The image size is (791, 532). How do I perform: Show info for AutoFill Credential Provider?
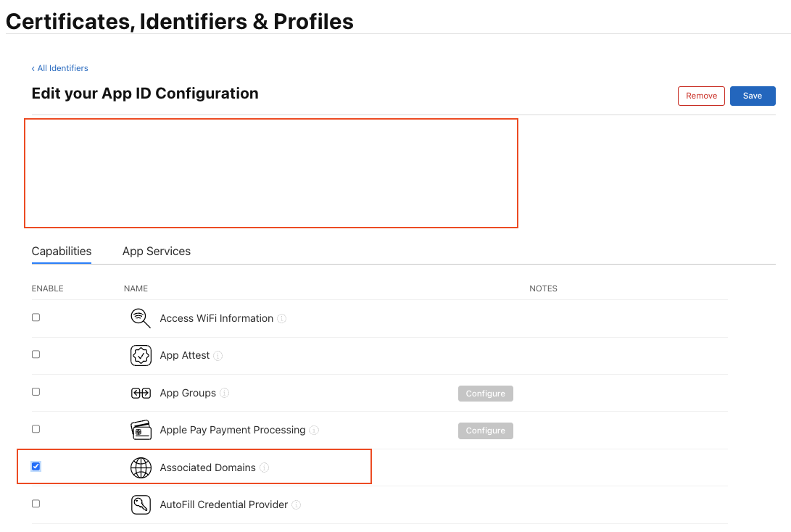click(297, 504)
